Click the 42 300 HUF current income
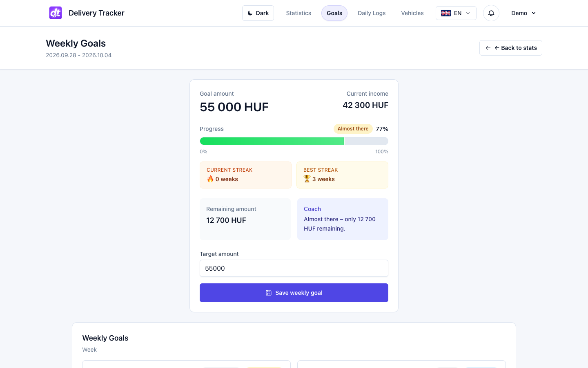This screenshot has width=588, height=368. (365, 105)
